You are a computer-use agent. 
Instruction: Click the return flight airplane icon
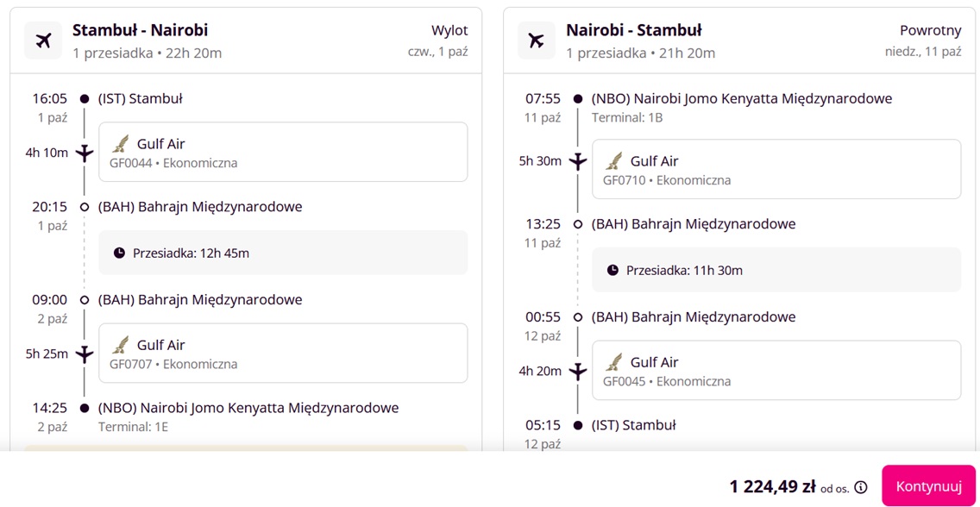(x=537, y=41)
